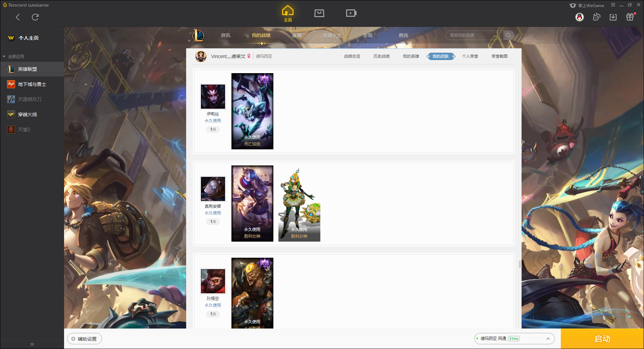The width and height of the screenshot is (644, 349).
Task: Refresh the page with the reload icon
Action: tap(35, 17)
